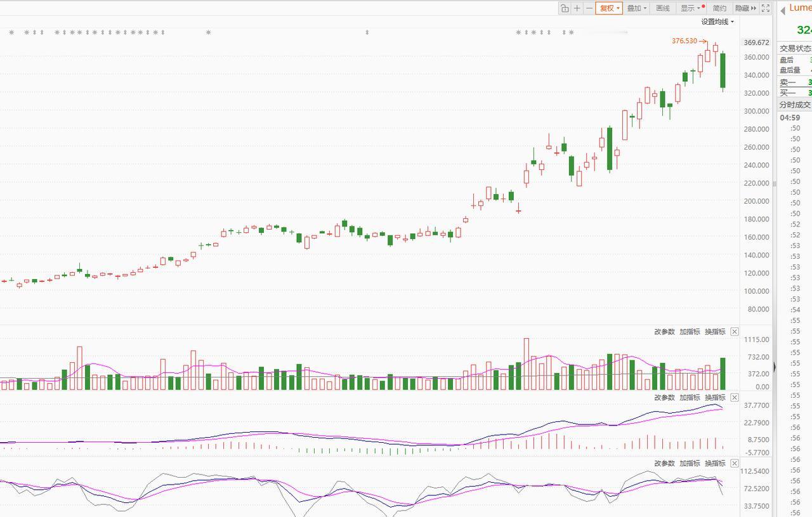The height and width of the screenshot is (517, 812).
Task: Click the 隐藏 hide button
Action: tap(745, 8)
